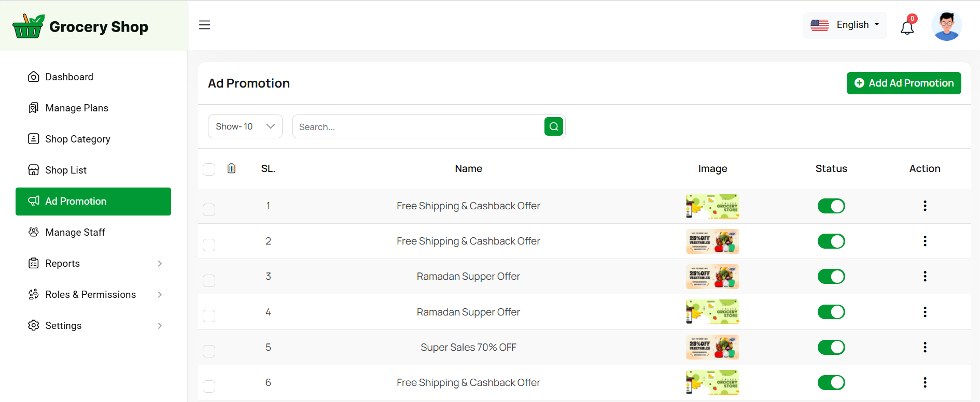The image size is (980, 402).
Task: Open Manage Staff from sidebar
Action: [75, 232]
